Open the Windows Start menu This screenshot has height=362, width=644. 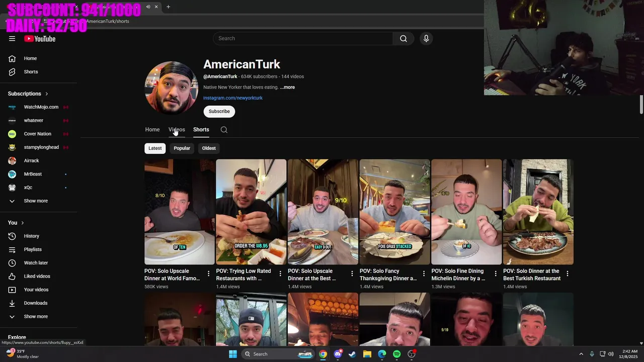tap(233, 354)
